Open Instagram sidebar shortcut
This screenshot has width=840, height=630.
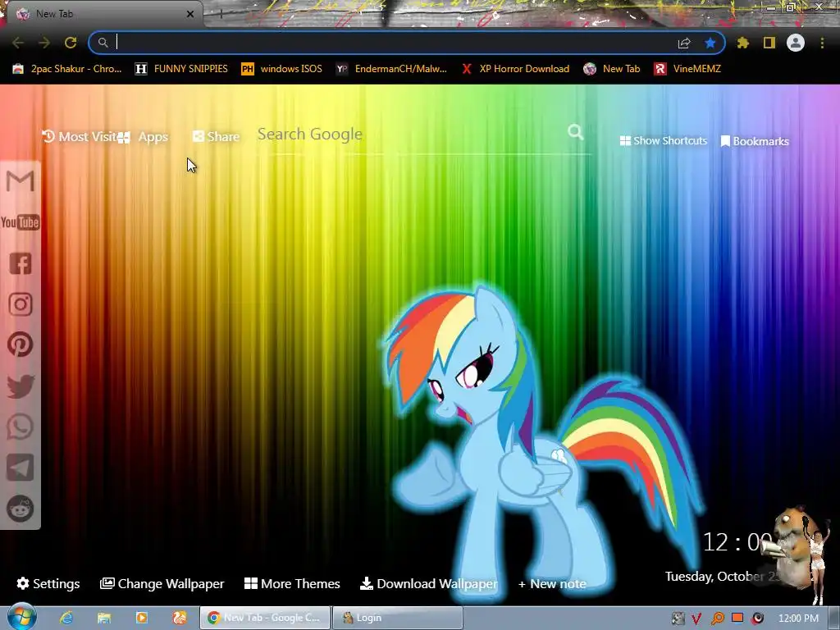pyautogui.click(x=21, y=304)
